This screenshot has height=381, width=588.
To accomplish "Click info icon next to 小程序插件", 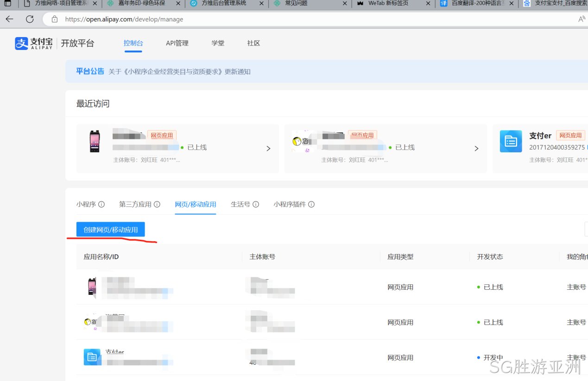I will pos(311,204).
